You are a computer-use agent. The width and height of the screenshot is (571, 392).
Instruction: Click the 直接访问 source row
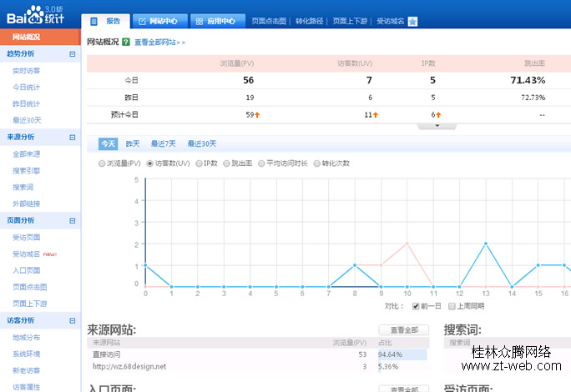pyautogui.click(x=258, y=354)
